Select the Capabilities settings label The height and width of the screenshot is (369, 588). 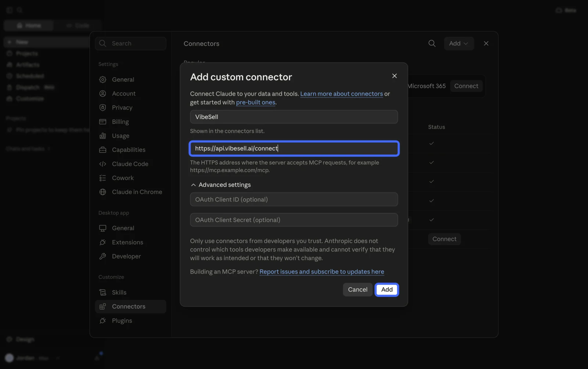129,150
